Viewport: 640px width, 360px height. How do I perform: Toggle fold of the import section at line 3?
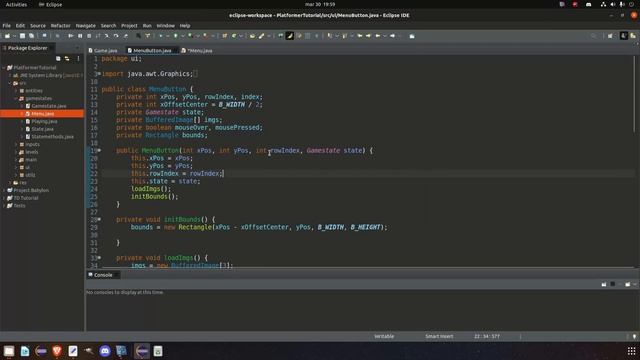point(99,74)
